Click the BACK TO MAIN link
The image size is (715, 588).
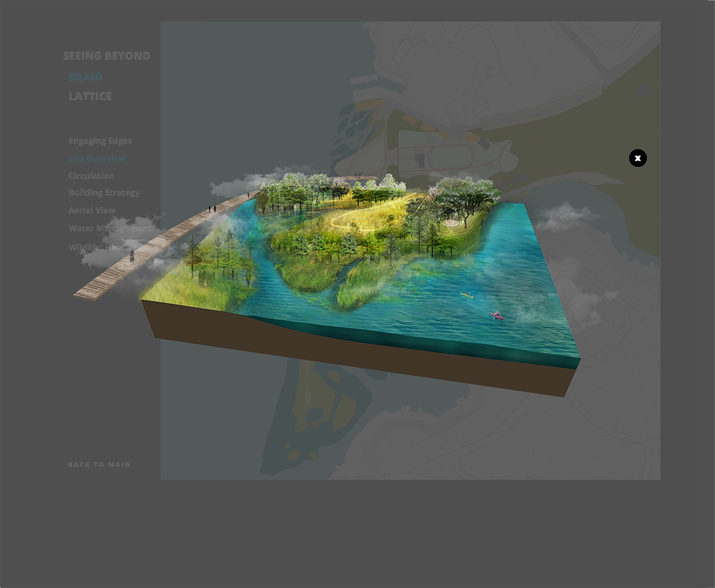click(x=99, y=464)
